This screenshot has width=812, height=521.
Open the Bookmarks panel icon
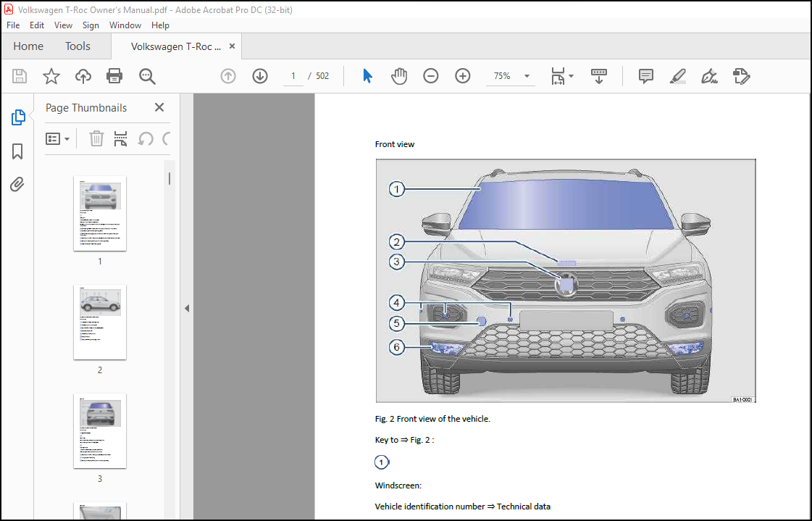tap(17, 151)
